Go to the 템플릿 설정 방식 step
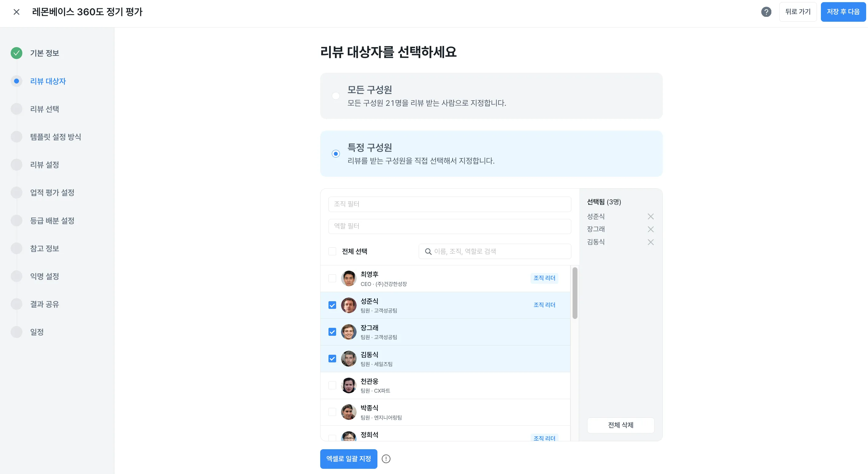868x474 pixels. click(x=56, y=137)
